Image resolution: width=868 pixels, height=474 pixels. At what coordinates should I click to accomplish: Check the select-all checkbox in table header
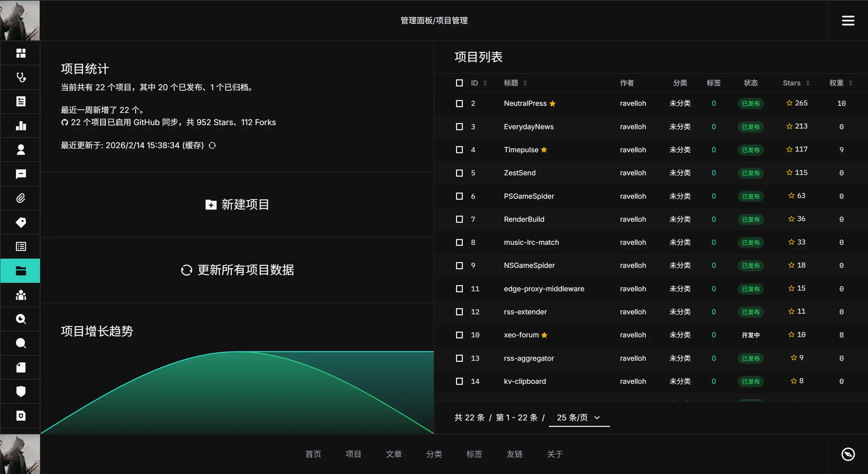(x=459, y=83)
